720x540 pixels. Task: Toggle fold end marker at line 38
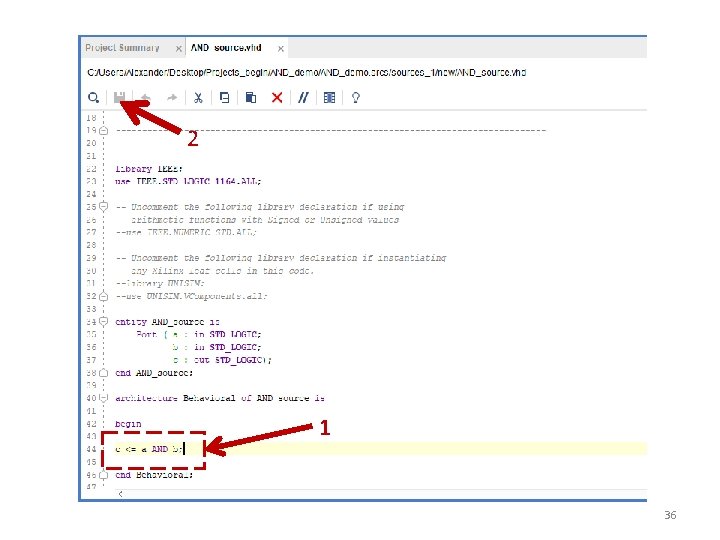[x=104, y=373]
